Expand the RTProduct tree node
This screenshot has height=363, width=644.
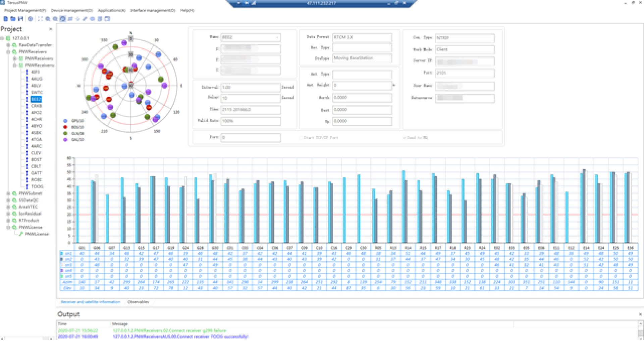pyautogui.click(x=8, y=220)
